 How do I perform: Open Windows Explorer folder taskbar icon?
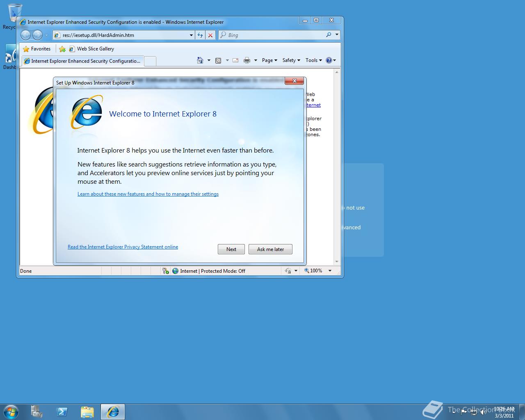87,412
